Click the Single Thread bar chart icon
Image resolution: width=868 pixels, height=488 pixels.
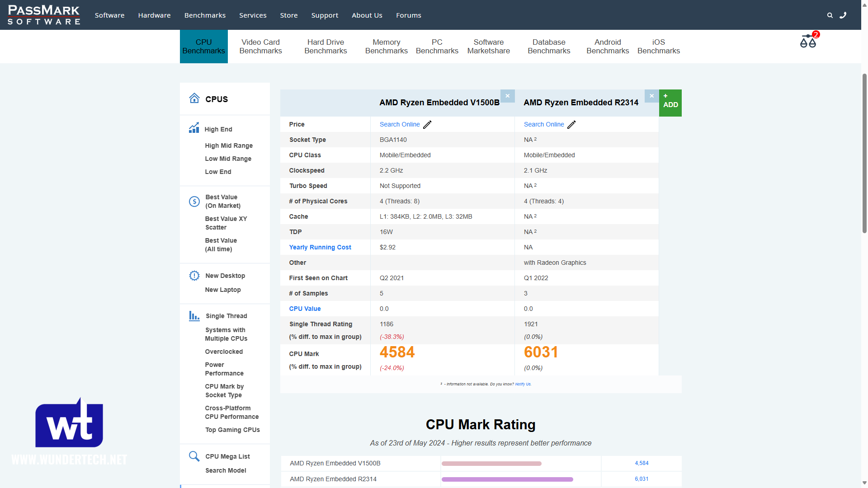pyautogui.click(x=194, y=316)
